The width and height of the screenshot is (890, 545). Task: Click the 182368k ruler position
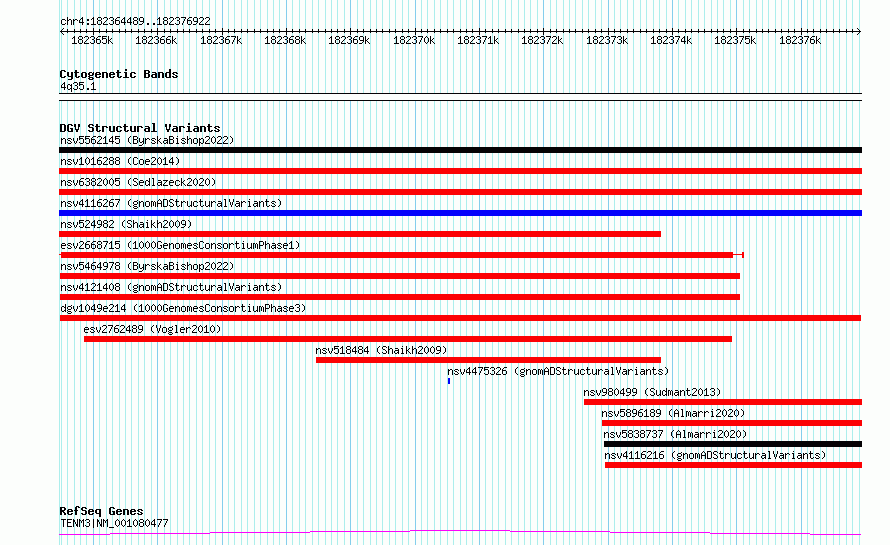[285, 40]
